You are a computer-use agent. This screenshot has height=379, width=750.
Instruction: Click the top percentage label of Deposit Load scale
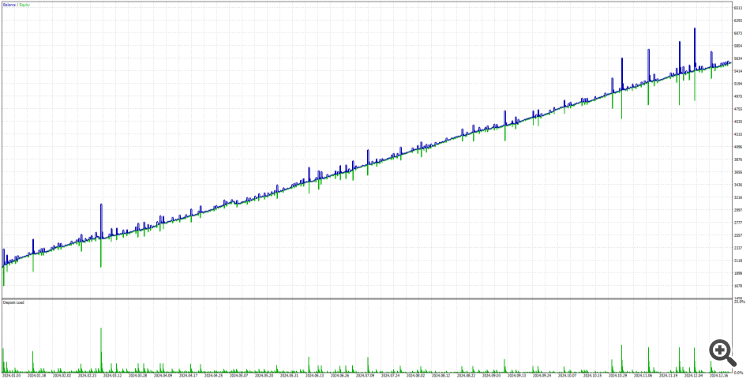pyautogui.click(x=738, y=301)
